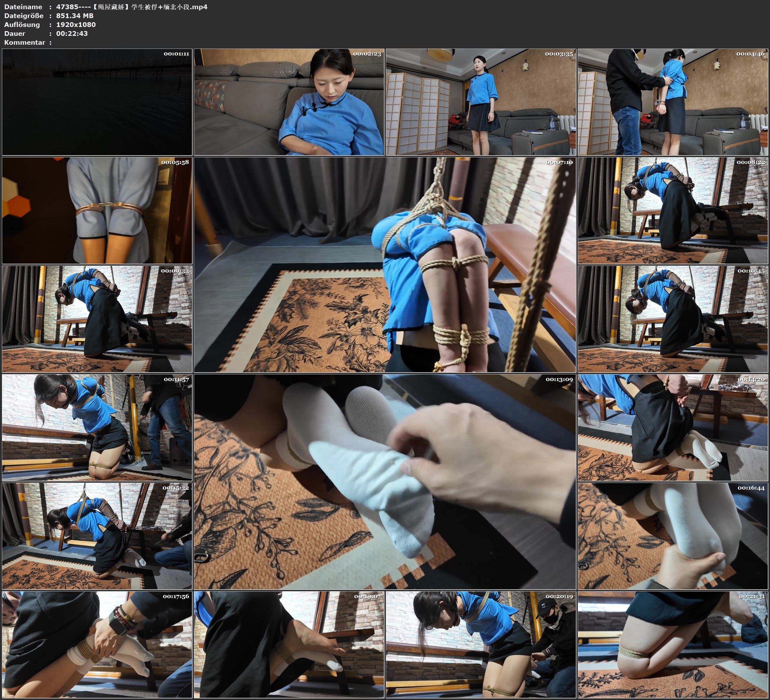Select the thumbnail marked 00:17:56
770x700 pixels.
click(x=97, y=644)
